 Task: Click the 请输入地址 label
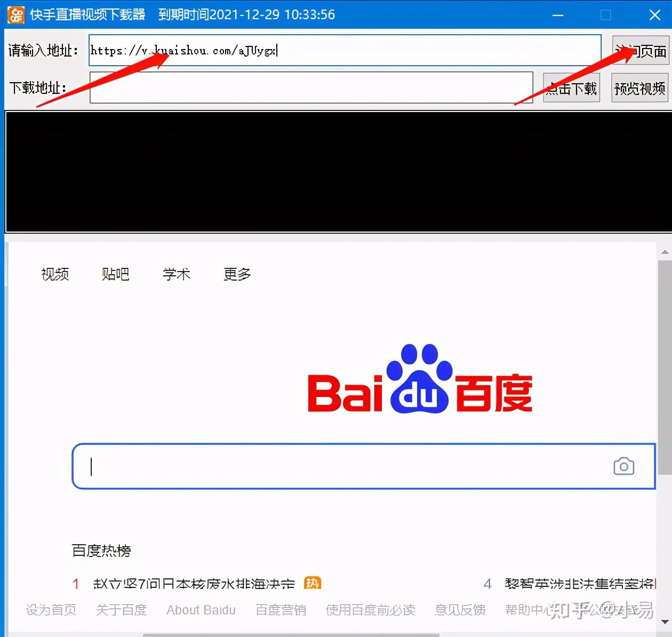point(43,51)
